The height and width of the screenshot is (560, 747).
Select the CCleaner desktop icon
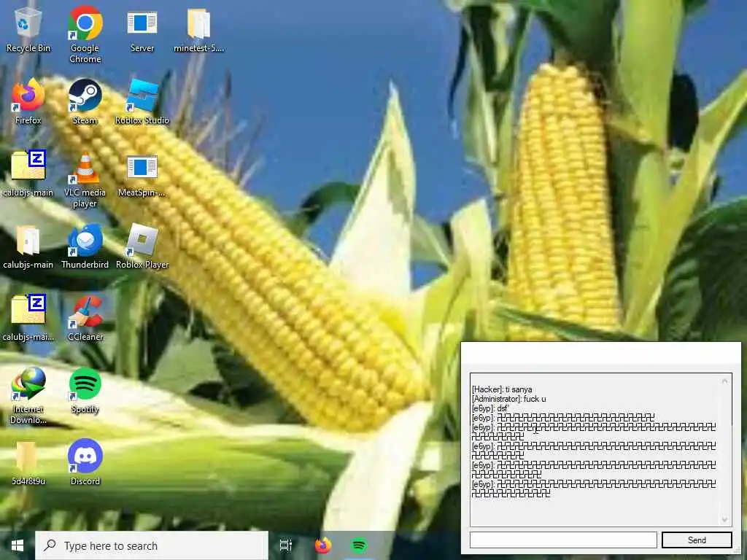(85, 319)
